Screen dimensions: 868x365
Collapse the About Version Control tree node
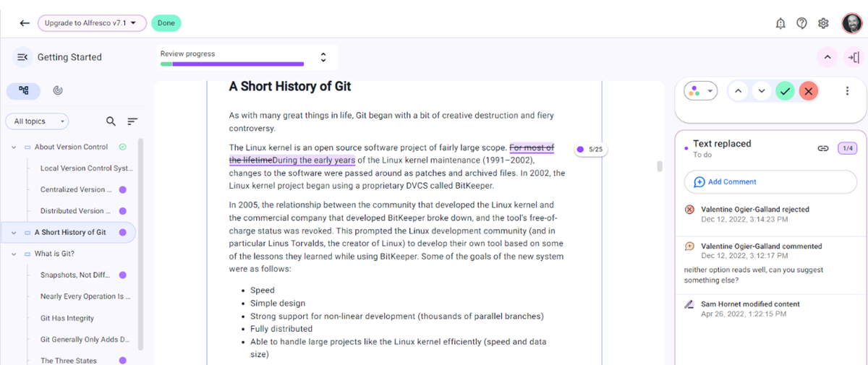point(14,147)
